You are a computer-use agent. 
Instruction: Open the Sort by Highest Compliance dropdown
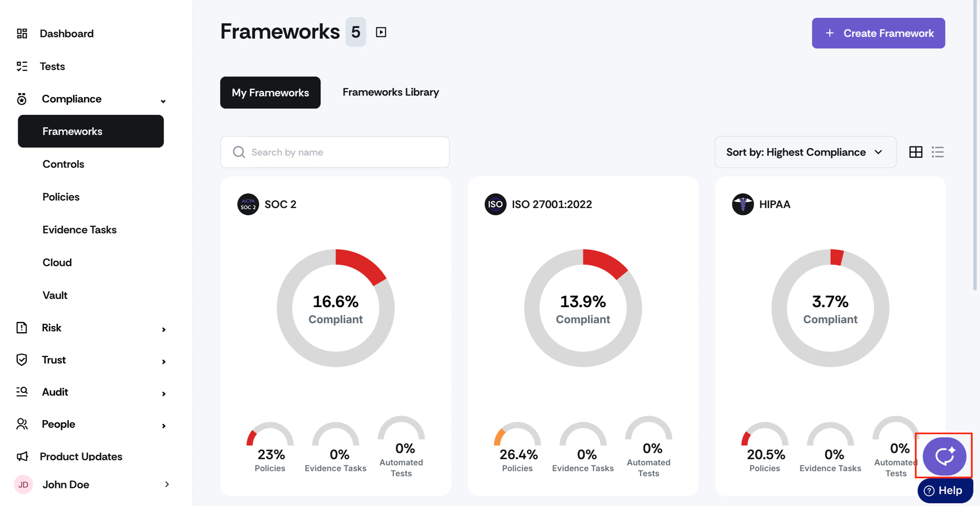coord(805,152)
